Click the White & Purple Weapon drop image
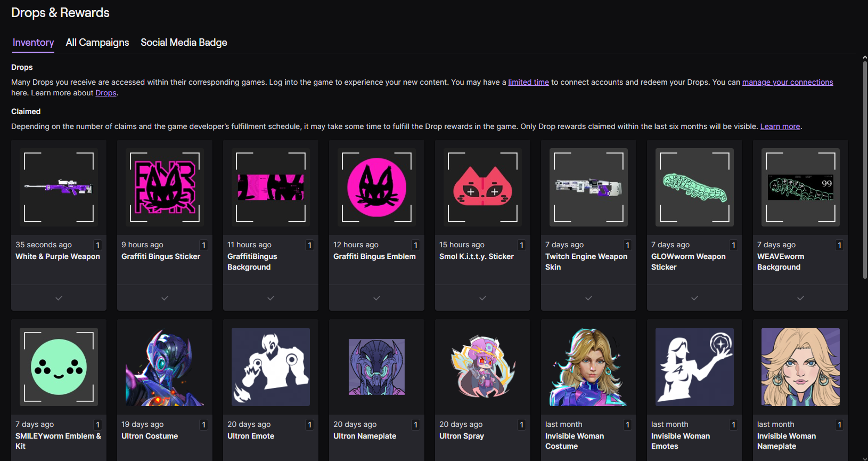Screen dimensions: 868x461 pyautogui.click(x=59, y=187)
